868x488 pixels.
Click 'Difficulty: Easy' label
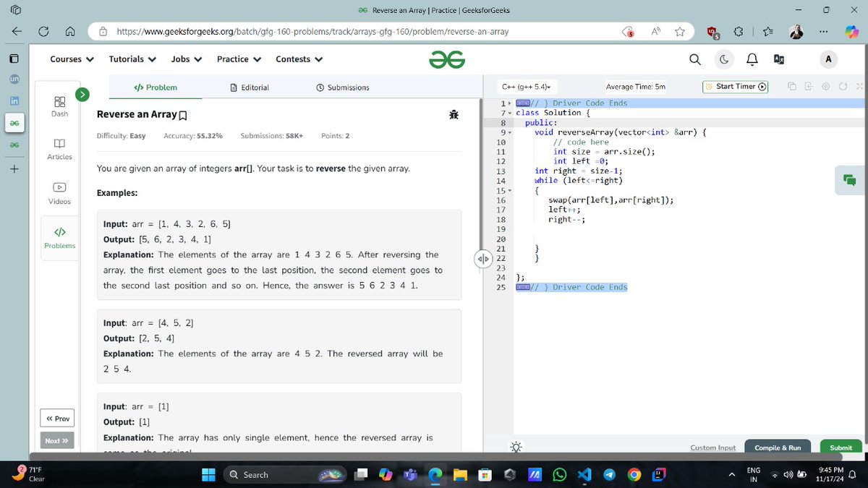tap(122, 136)
